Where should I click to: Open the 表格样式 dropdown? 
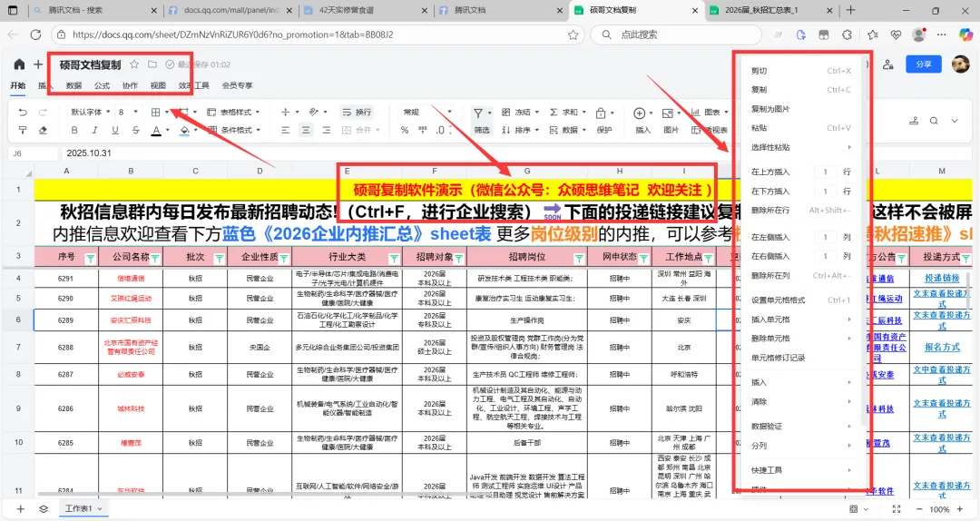tap(233, 112)
